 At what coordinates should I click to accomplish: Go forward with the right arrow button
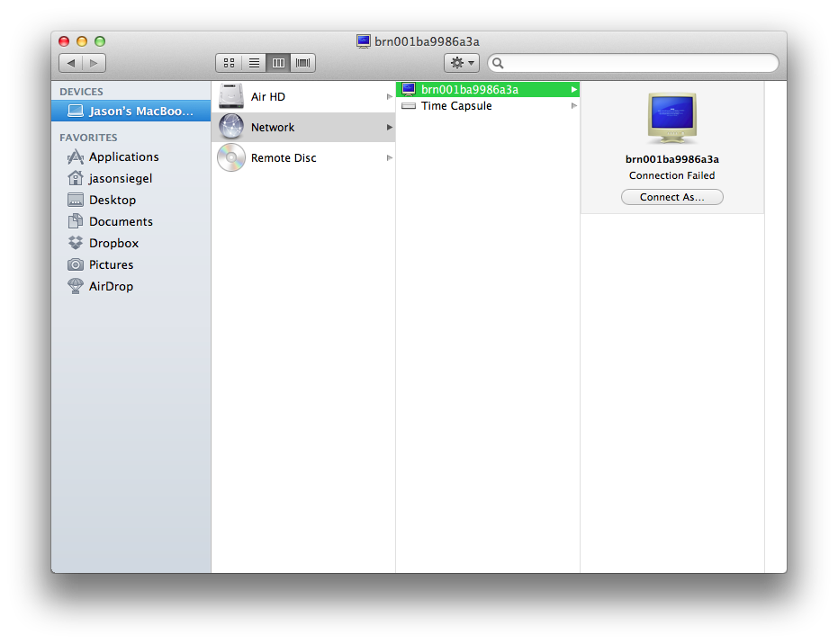[94, 63]
